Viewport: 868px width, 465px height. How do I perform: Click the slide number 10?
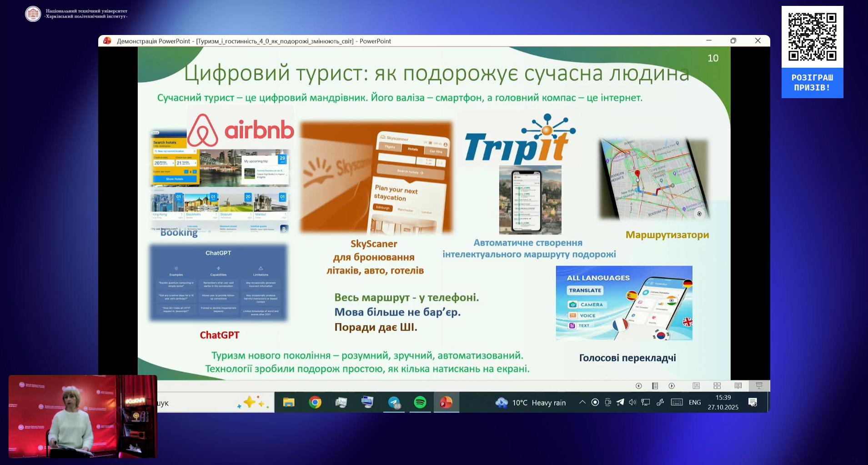click(x=713, y=58)
